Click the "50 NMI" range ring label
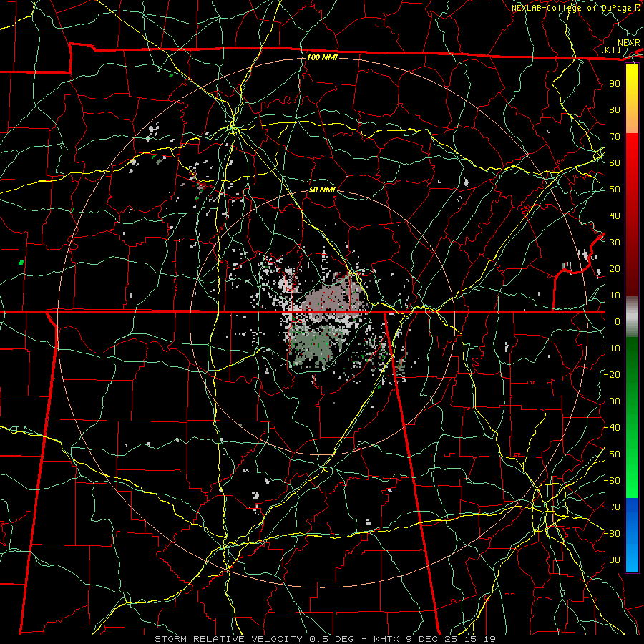This screenshot has height=644, width=644. [322, 190]
